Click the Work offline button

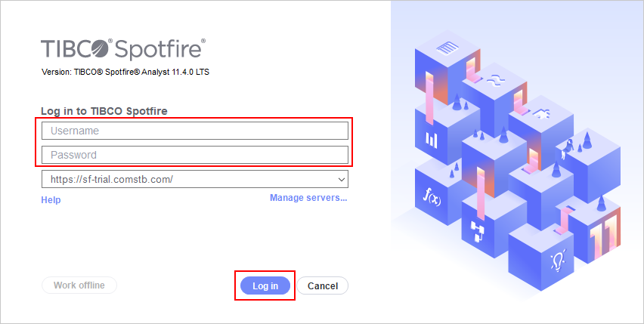[79, 285]
